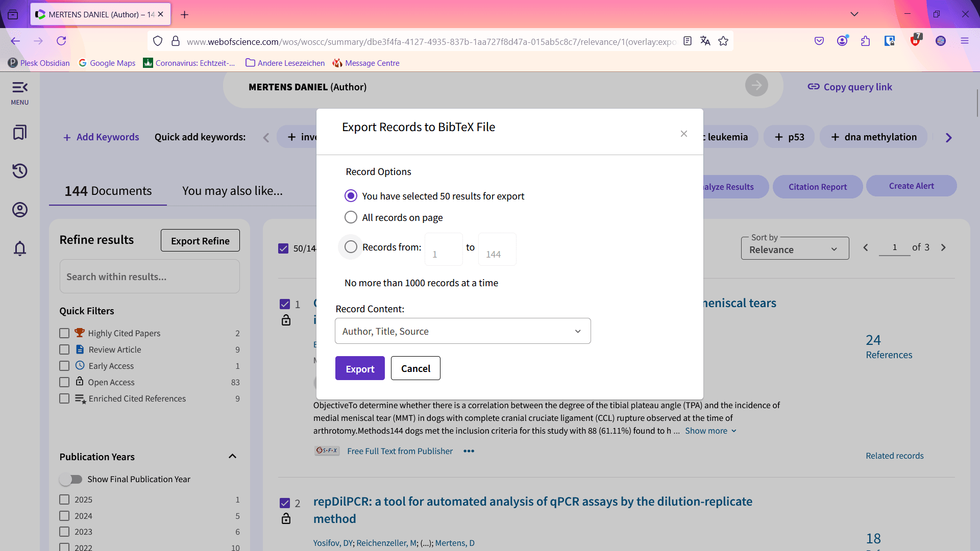980x551 pixels.
Task: Open Marked List bookmark icon in sidebar
Action: [x=20, y=133]
